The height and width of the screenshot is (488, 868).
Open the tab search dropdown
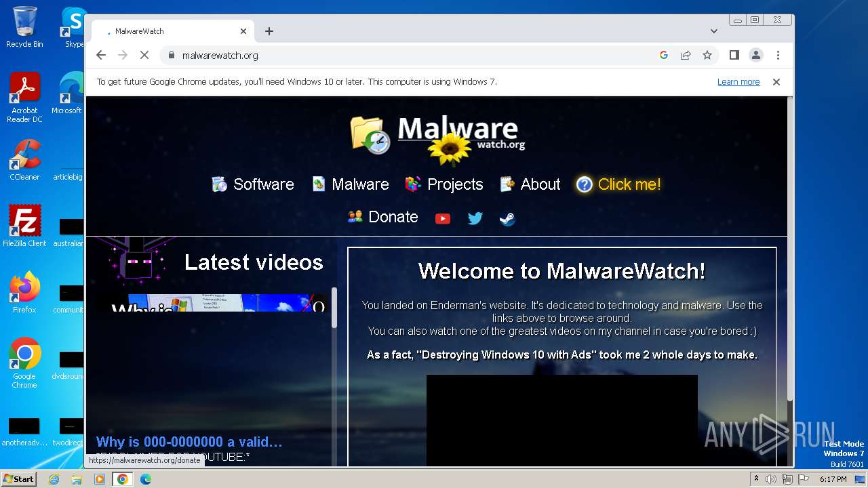point(713,31)
